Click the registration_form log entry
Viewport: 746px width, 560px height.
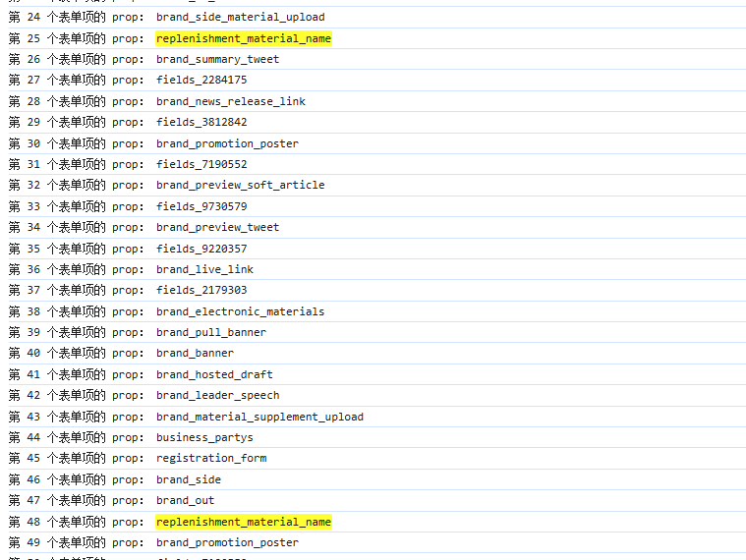pos(210,458)
